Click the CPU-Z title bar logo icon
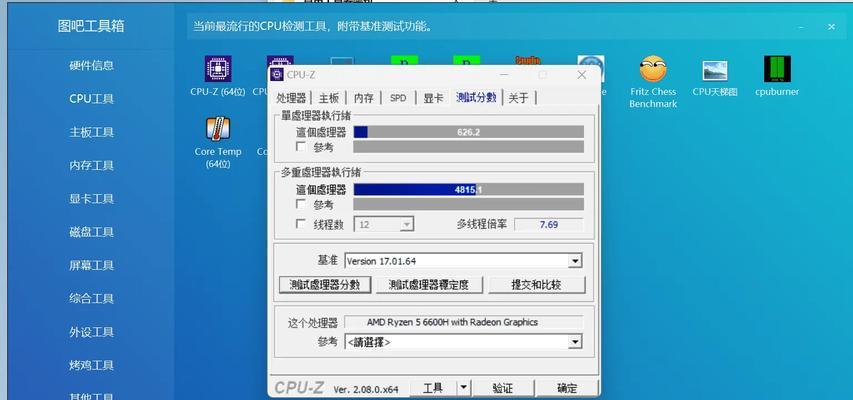853x400 pixels. (277, 75)
